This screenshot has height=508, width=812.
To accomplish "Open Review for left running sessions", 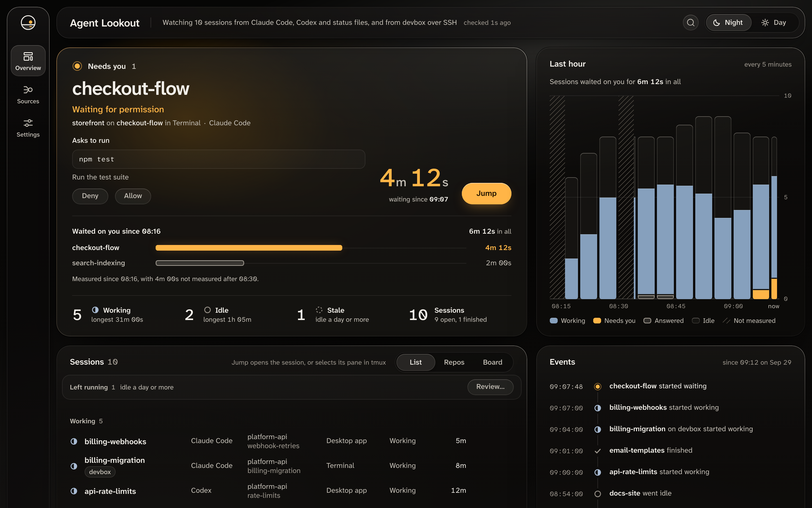I will (490, 387).
